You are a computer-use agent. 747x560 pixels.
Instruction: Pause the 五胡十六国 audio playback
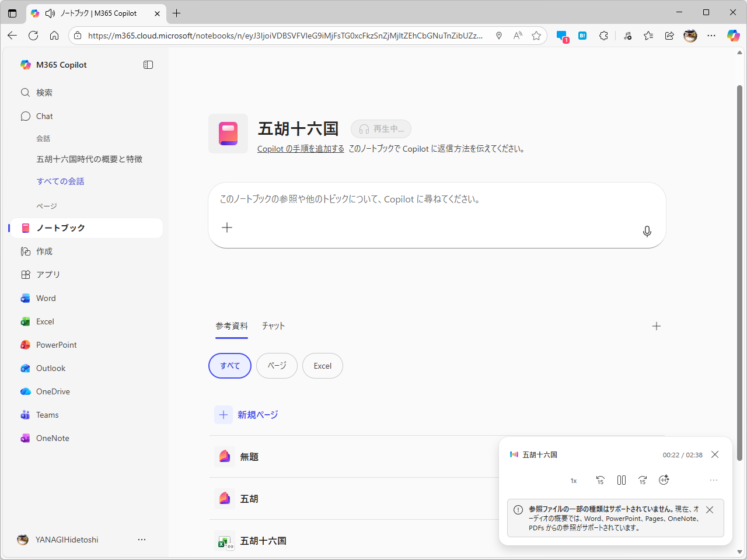[x=621, y=480]
